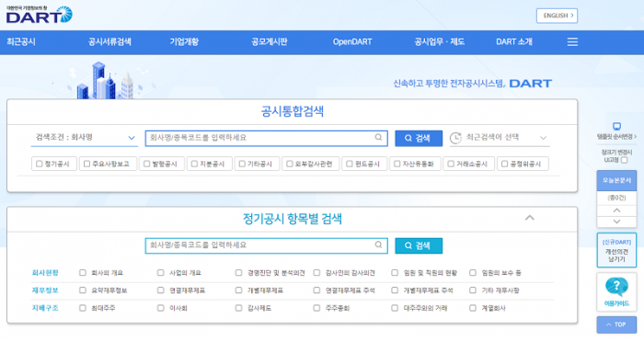Image resolution: width=644 pixels, height=341 pixels.
Task: Check 연결재무제표 주석 item
Action: click(x=316, y=290)
